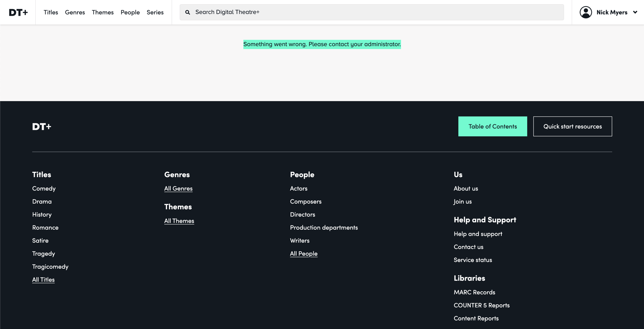Open COUNTER 5 Reports link

pyautogui.click(x=482, y=305)
